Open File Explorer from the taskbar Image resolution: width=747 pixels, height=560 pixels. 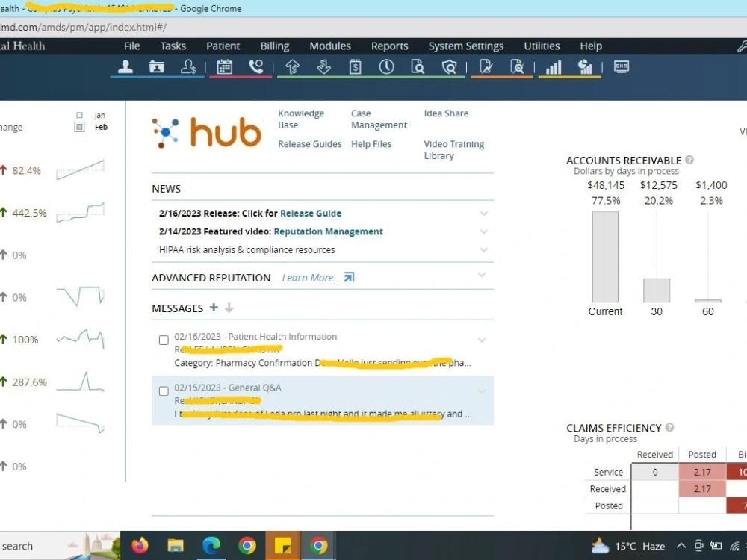(176, 546)
